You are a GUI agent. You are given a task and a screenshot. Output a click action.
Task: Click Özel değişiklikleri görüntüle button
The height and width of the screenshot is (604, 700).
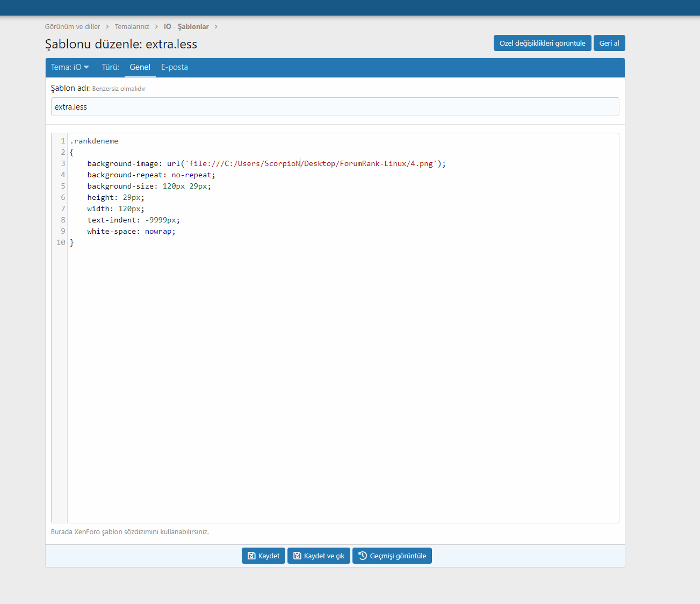pos(543,43)
